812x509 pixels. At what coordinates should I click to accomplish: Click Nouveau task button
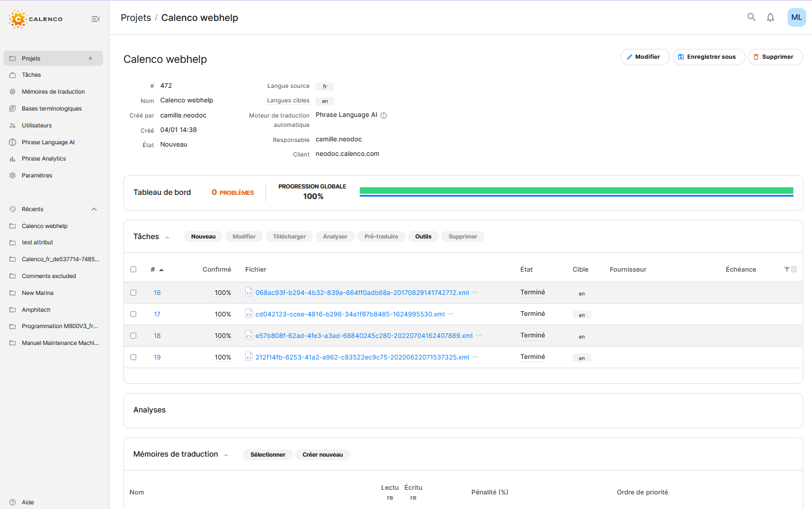(x=203, y=237)
